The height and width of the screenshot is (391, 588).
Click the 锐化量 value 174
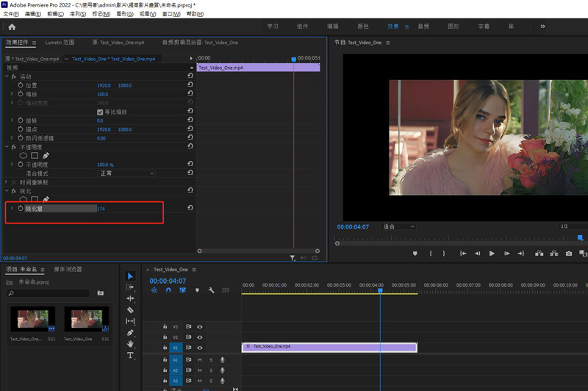(x=101, y=209)
